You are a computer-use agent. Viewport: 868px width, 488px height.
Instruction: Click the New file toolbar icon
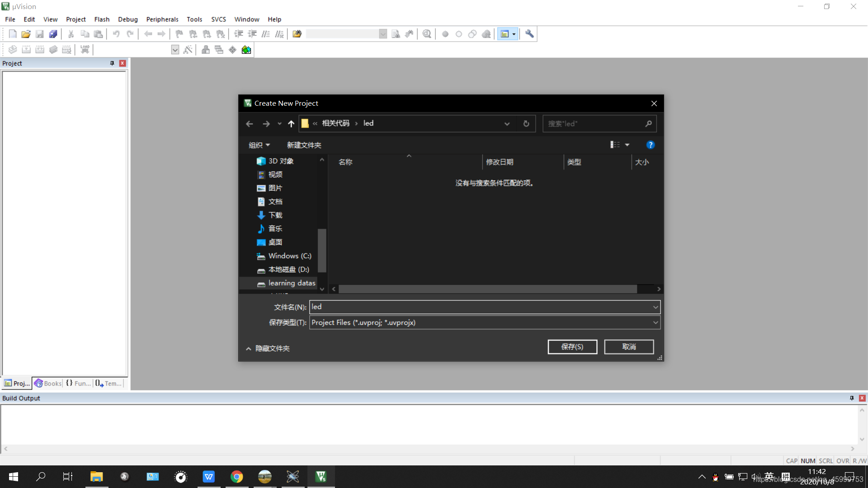tap(13, 34)
